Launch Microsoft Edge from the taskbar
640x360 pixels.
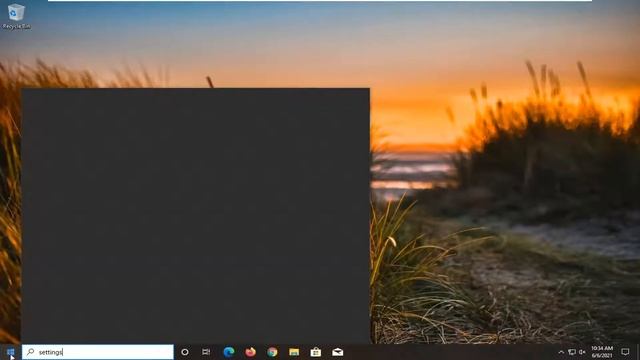click(229, 352)
